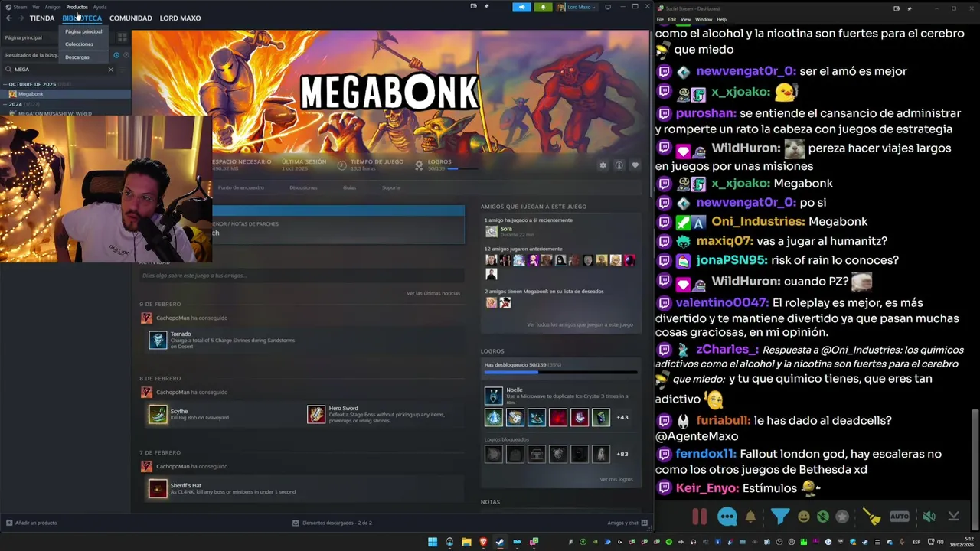Toggle the ready-to-play filter icon
Screen dimensions: 980x551
pyautogui.click(x=126, y=55)
